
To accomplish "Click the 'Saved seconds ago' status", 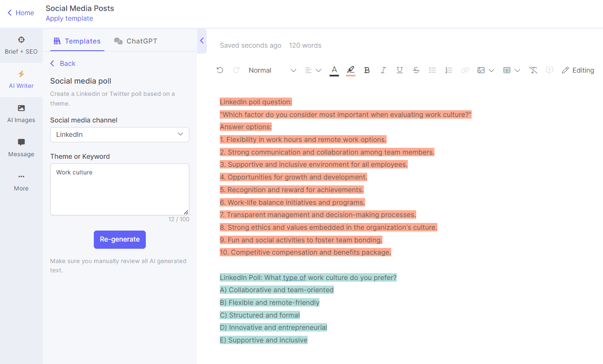I will click(x=251, y=45).
